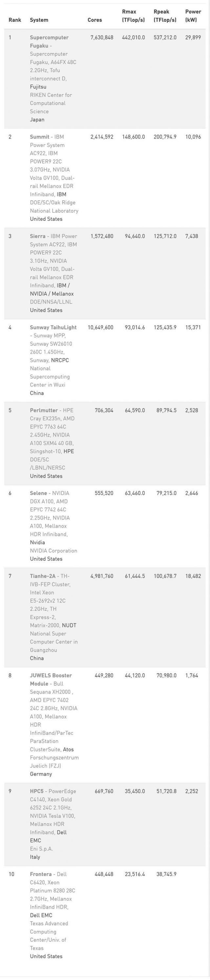210x980 pixels.
Task: Select Germany country link under JUWELS
Action: pos(41,774)
